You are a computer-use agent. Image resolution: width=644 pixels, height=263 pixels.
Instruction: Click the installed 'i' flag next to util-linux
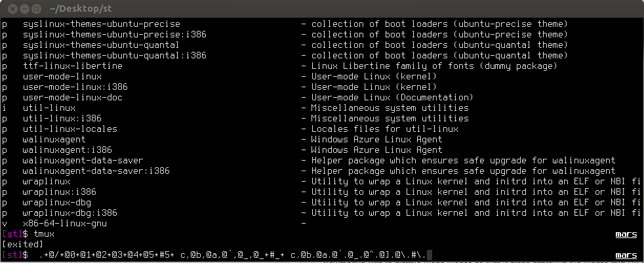point(5,108)
